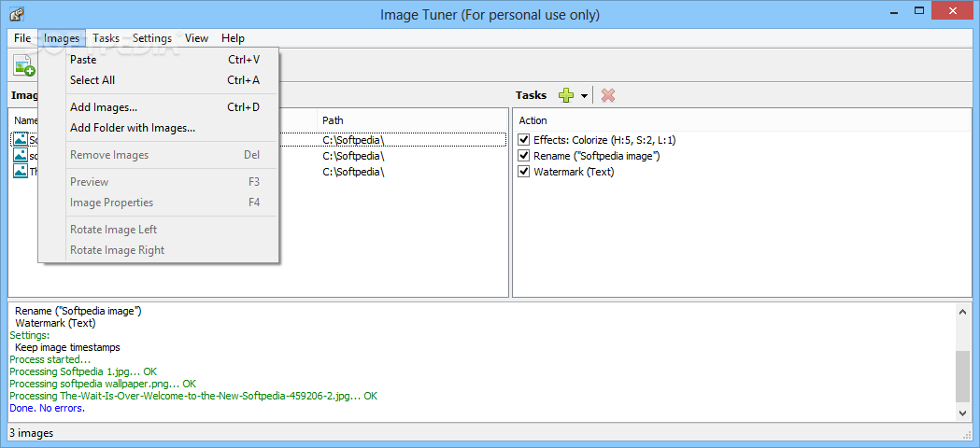Click the image icon of the third list row
The width and height of the screenshot is (980, 448).
[21, 171]
